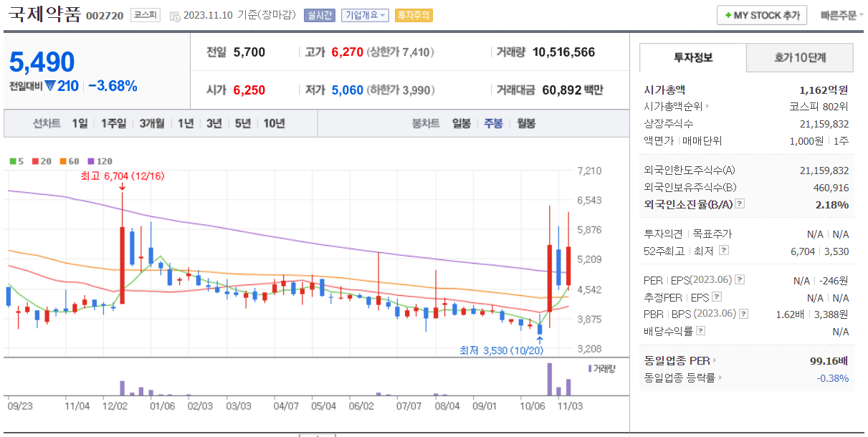868x437 pixels.
Task: Expand the arrow next to 시가총액순위
Action: (x=707, y=107)
